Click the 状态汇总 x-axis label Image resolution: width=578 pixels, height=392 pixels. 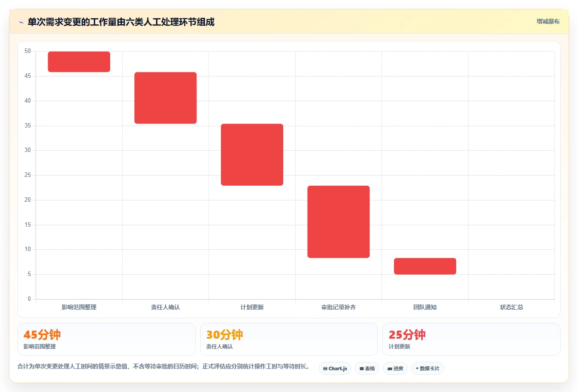click(x=511, y=307)
